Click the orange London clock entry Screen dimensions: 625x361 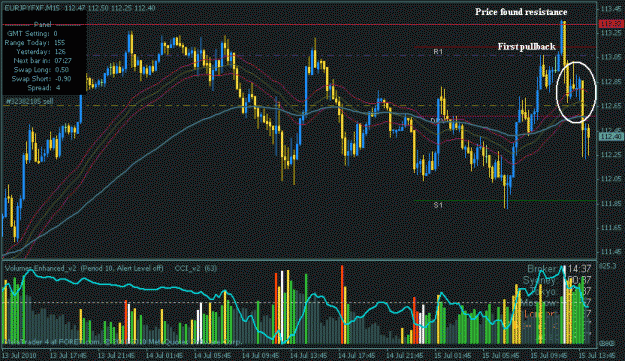[x=558, y=314]
